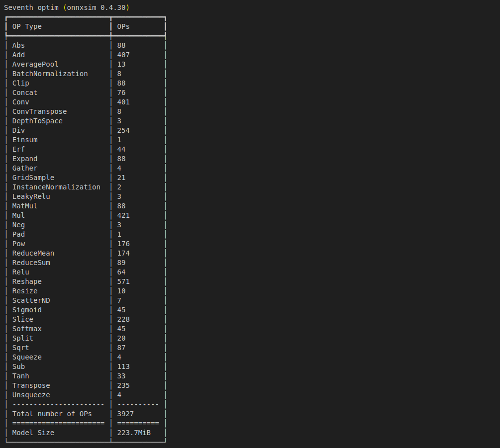Click the 'Transpose' row label
This screenshot has height=448, width=500.
coord(31,385)
